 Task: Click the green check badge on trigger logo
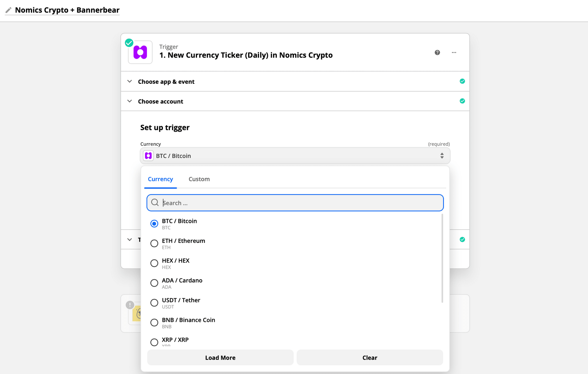click(x=129, y=43)
